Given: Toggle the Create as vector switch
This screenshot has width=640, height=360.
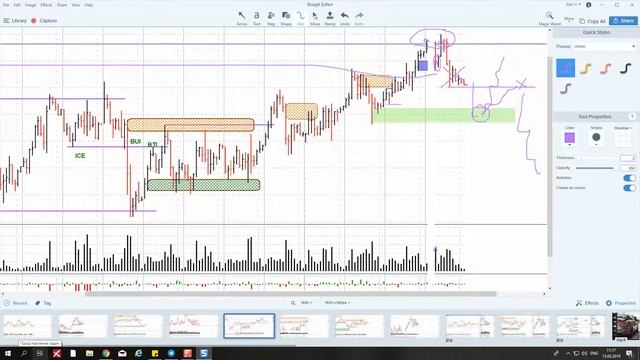Looking at the screenshot, I should coord(629,188).
